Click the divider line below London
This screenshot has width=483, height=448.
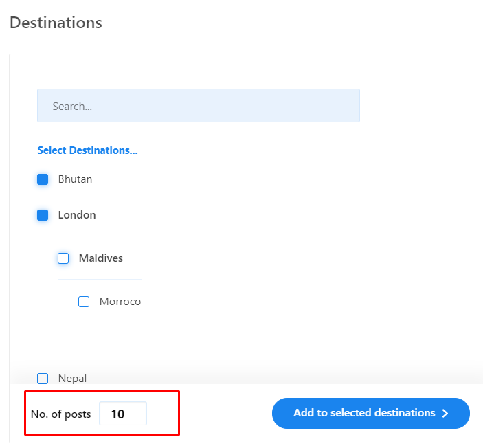[89, 236]
